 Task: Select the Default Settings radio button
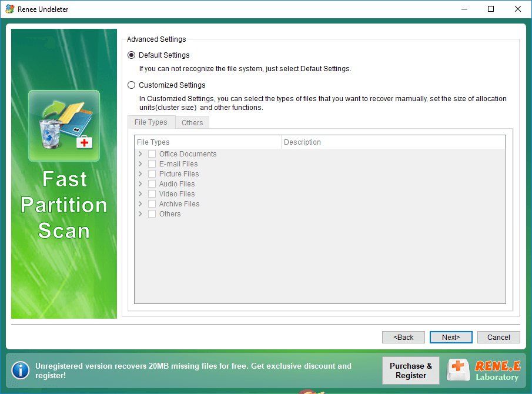[x=131, y=55]
